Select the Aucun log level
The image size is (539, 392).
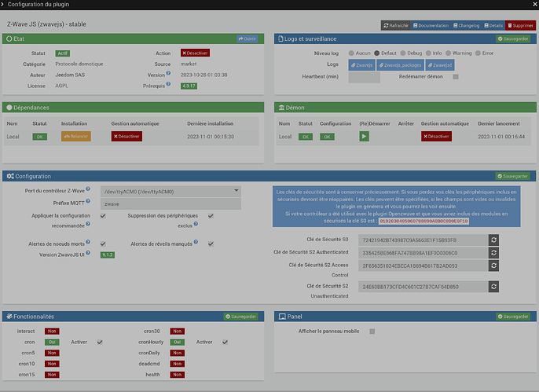[x=351, y=53]
